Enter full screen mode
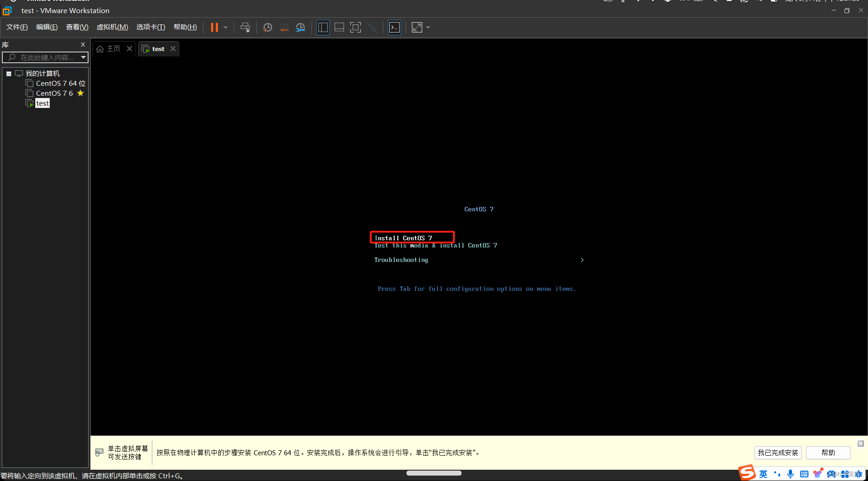 pos(355,28)
